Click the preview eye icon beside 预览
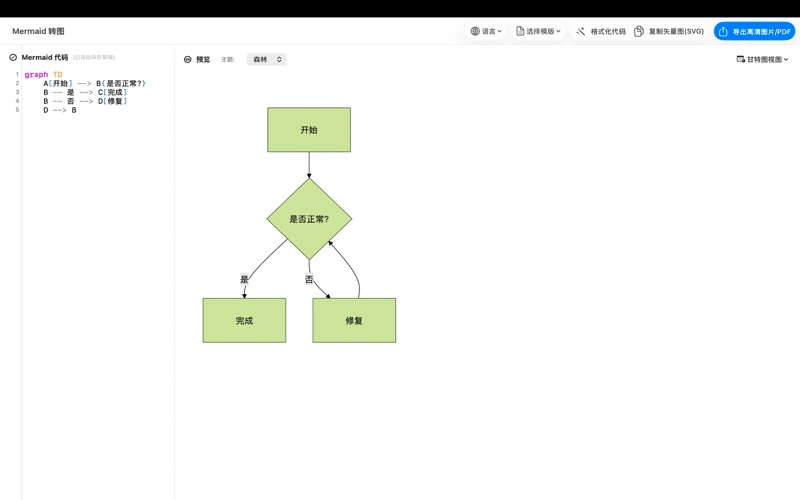800x500 pixels. (x=187, y=59)
